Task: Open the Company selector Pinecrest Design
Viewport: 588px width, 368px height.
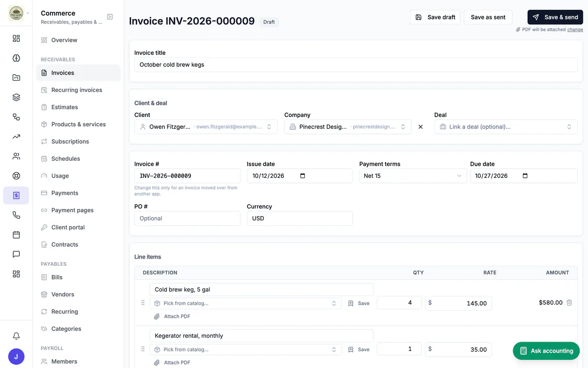Action: coord(348,127)
